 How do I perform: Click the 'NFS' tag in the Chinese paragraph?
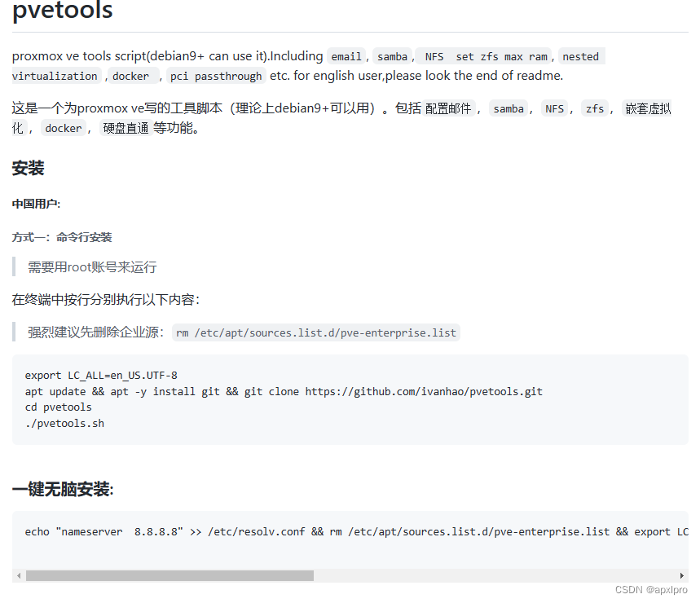(x=554, y=108)
